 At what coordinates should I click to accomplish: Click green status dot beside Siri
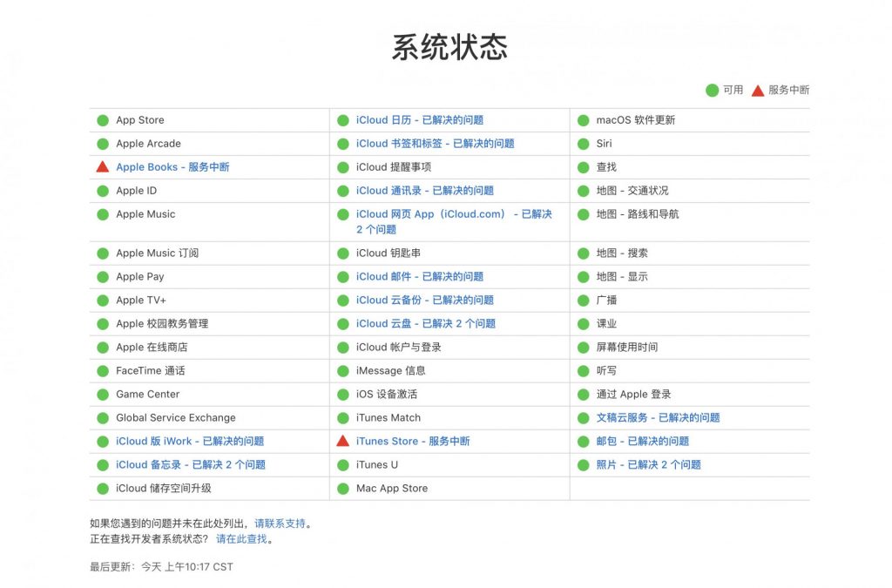point(584,144)
